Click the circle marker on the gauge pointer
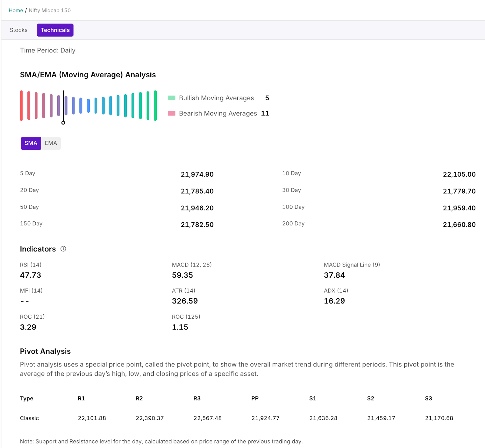The image size is (485, 448). tap(63, 123)
